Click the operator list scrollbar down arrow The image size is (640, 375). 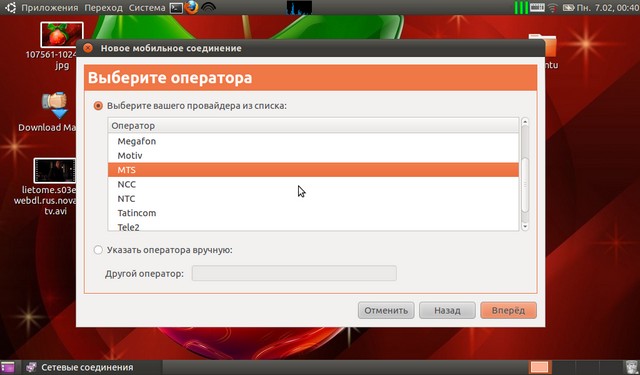525,226
